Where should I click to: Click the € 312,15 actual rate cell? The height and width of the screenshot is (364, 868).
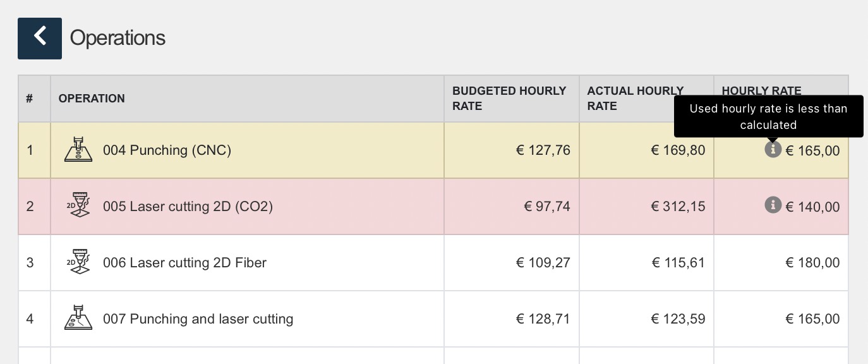coord(678,207)
